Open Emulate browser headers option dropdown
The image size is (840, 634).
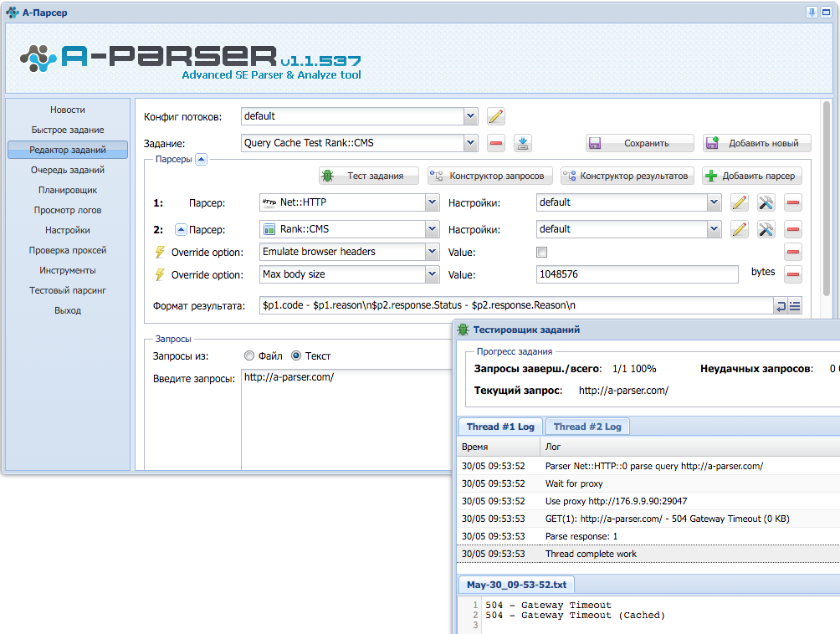433,251
